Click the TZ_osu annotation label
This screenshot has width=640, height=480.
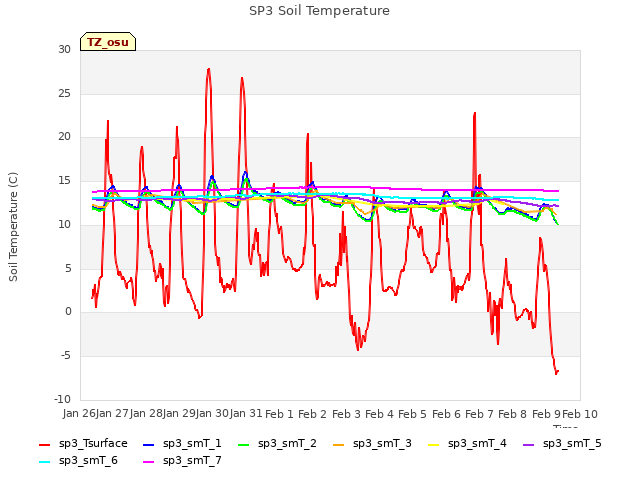(x=108, y=42)
